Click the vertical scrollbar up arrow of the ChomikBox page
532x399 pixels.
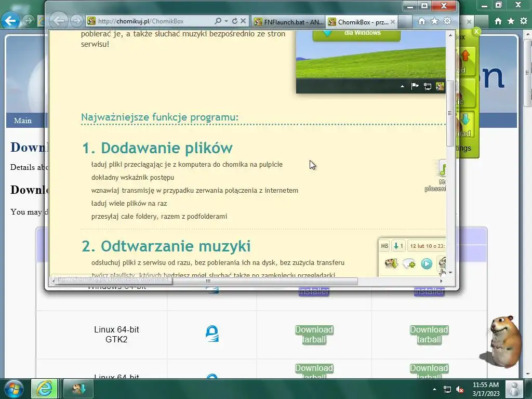(450, 35)
